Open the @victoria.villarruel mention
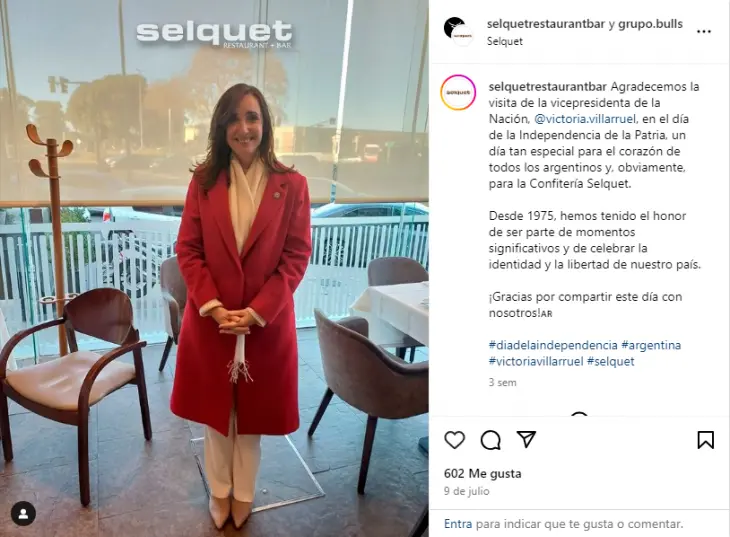This screenshot has width=730, height=537. (x=585, y=119)
